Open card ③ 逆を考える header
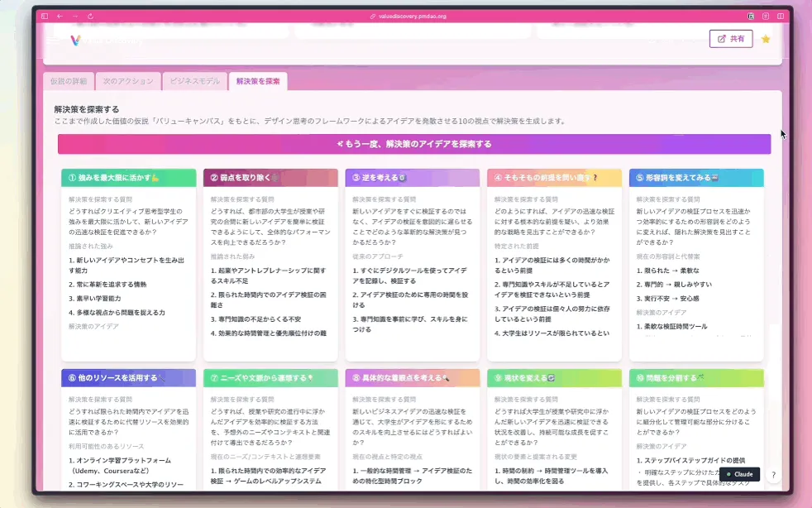 (413, 178)
